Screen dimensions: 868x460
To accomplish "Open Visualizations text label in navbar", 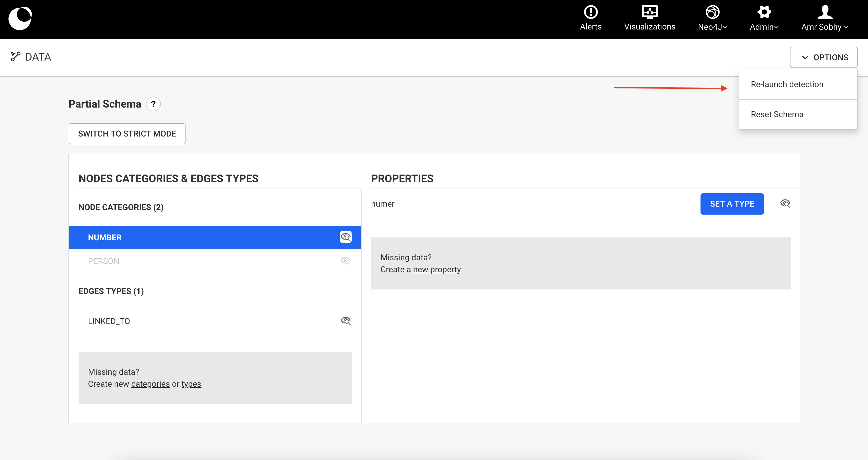I will (x=649, y=27).
